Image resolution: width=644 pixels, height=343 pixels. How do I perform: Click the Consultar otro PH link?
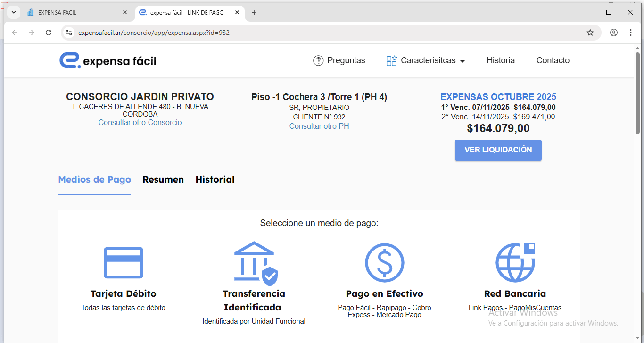click(319, 126)
